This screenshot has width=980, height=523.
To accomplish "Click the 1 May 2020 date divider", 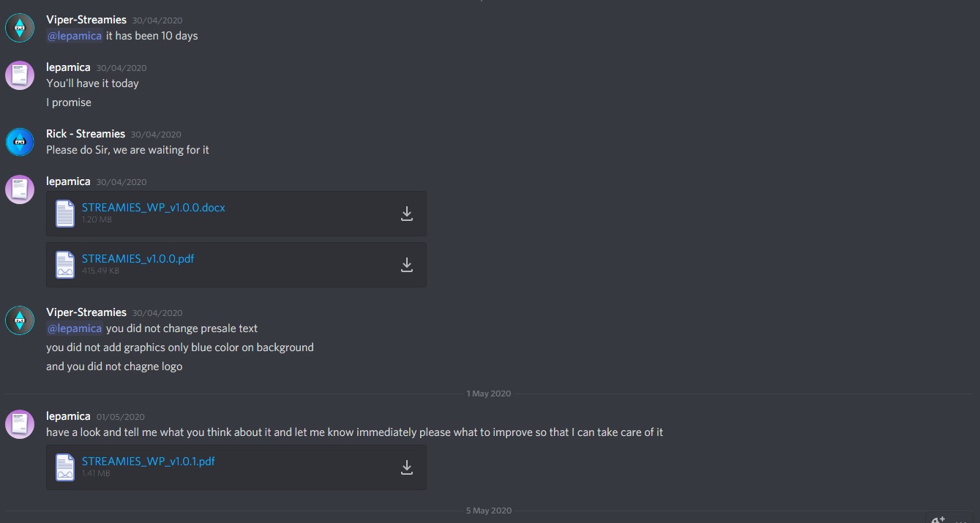I will pyautogui.click(x=489, y=394).
